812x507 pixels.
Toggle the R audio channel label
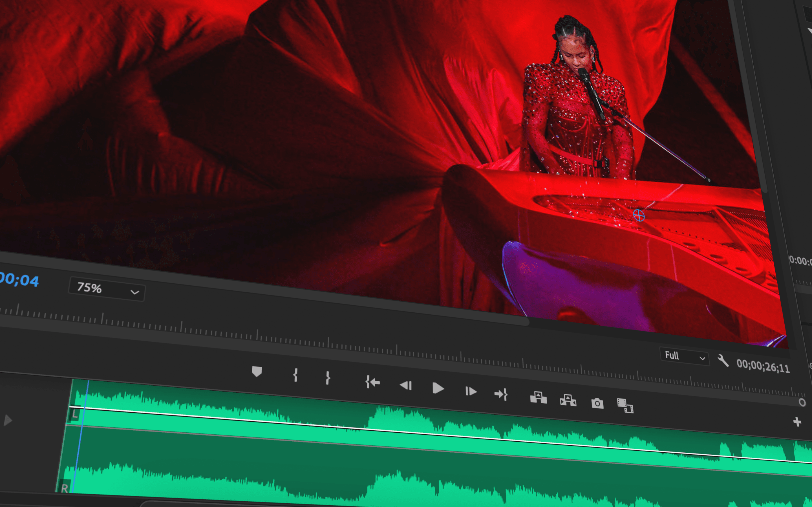[64, 488]
